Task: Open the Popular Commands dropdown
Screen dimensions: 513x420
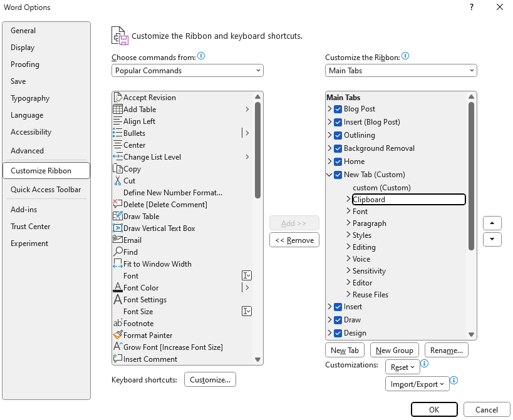Action: (187, 71)
